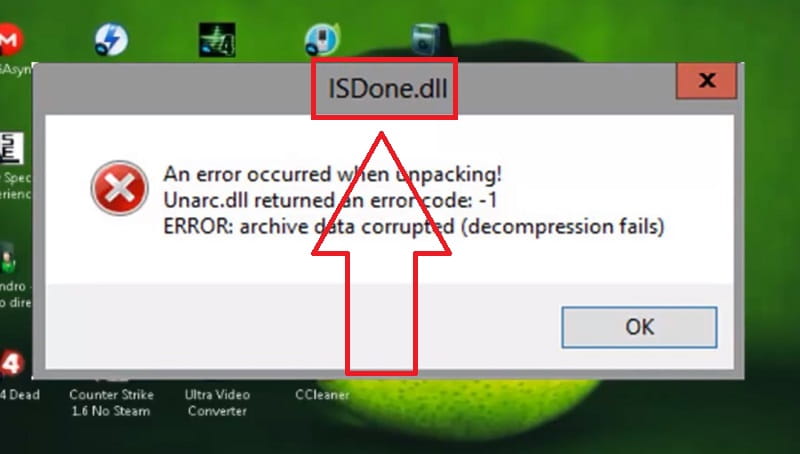Click the '4 Dead' shortcut label
The image size is (800, 454).
19,394
